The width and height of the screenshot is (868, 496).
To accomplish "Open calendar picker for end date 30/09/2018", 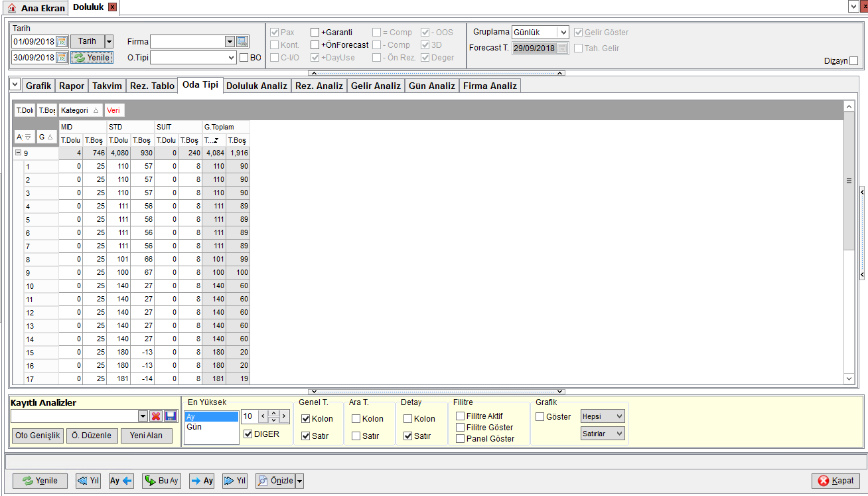I will tap(62, 58).
